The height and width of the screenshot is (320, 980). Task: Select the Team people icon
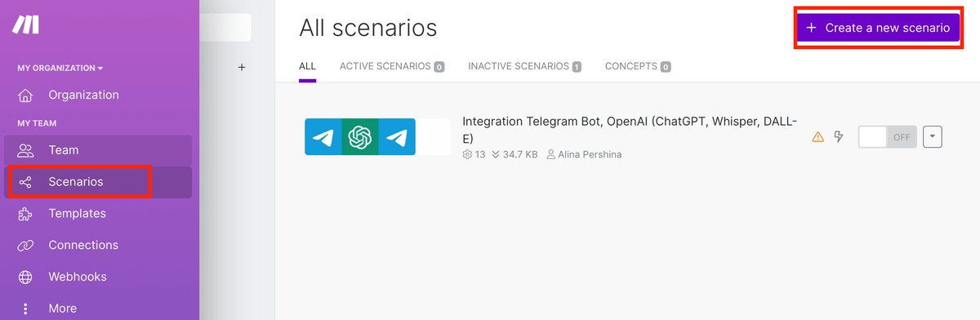(x=25, y=150)
